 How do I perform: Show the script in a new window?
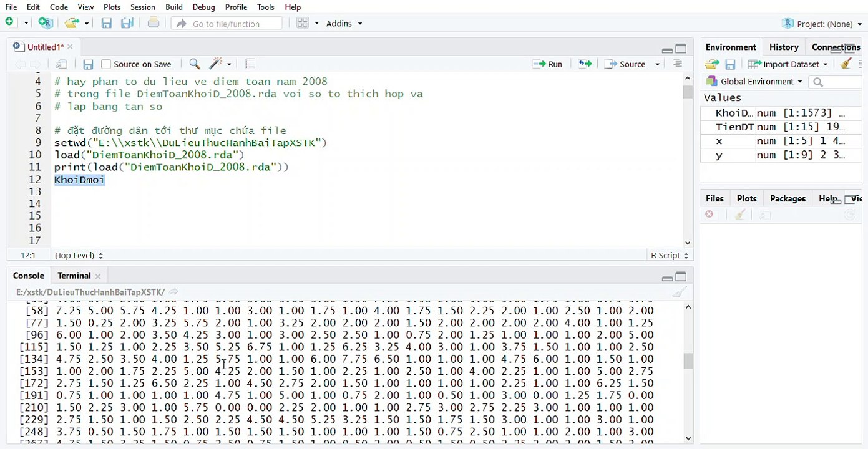(61, 64)
